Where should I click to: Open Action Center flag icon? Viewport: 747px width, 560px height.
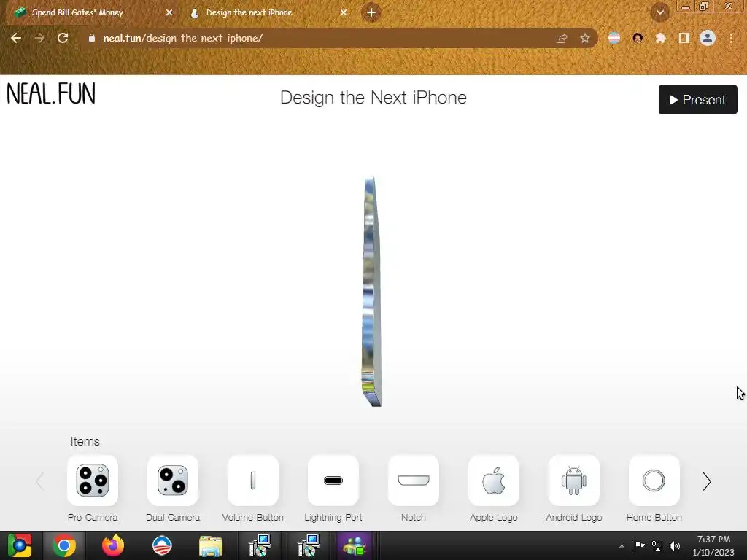pyautogui.click(x=639, y=545)
